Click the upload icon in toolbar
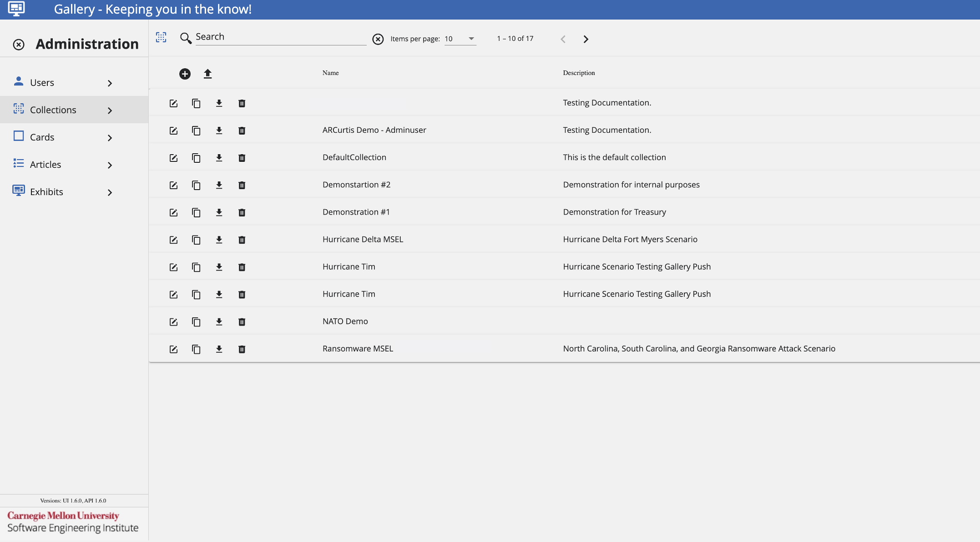 (207, 73)
